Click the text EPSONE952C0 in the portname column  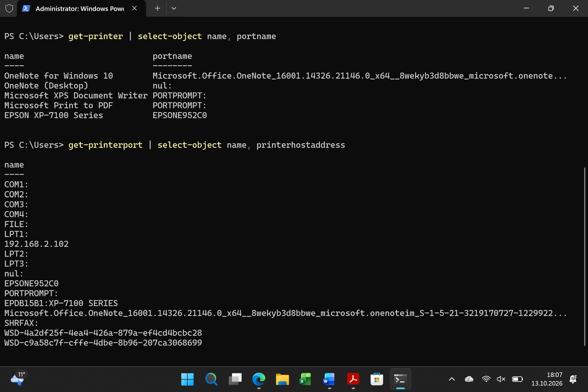tap(180, 115)
